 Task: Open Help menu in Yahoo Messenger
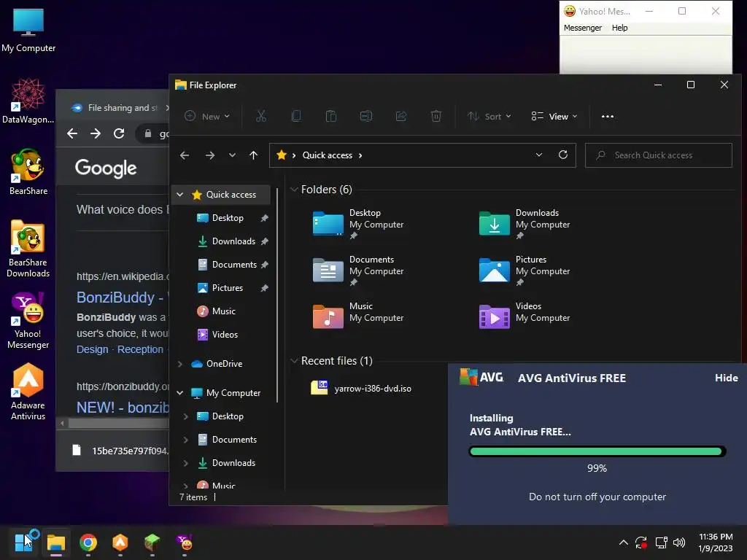tap(619, 28)
